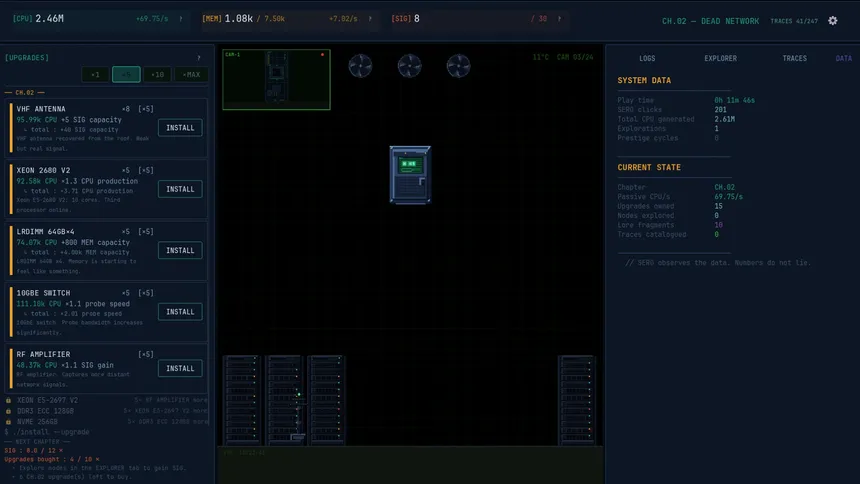Viewport: 860px width, 484px height.
Task: Click the third cooling fan icon
Action: 459,66
